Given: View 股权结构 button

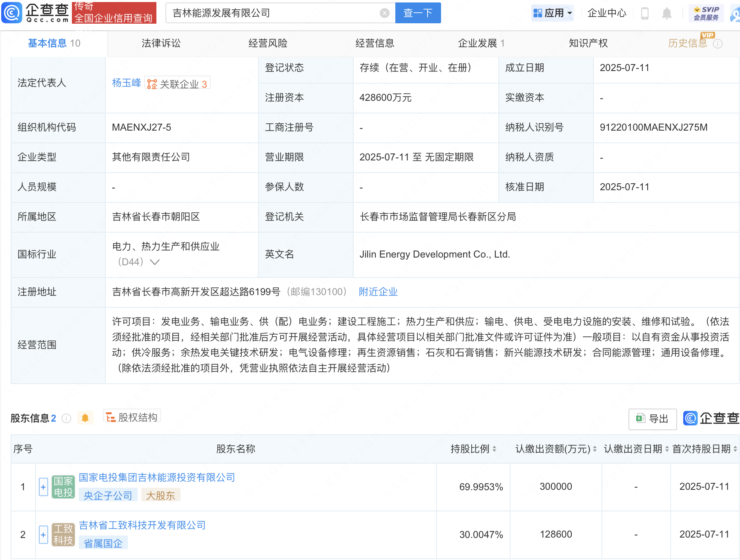Looking at the screenshot, I should [132, 417].
